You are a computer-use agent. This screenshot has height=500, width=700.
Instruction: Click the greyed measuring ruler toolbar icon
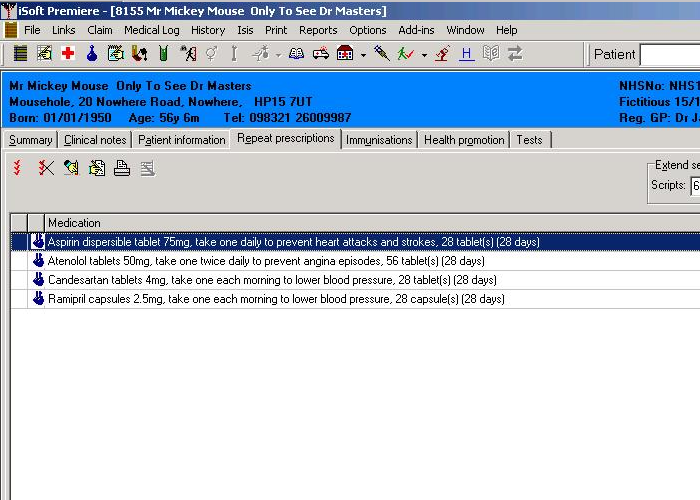[234, 54]
